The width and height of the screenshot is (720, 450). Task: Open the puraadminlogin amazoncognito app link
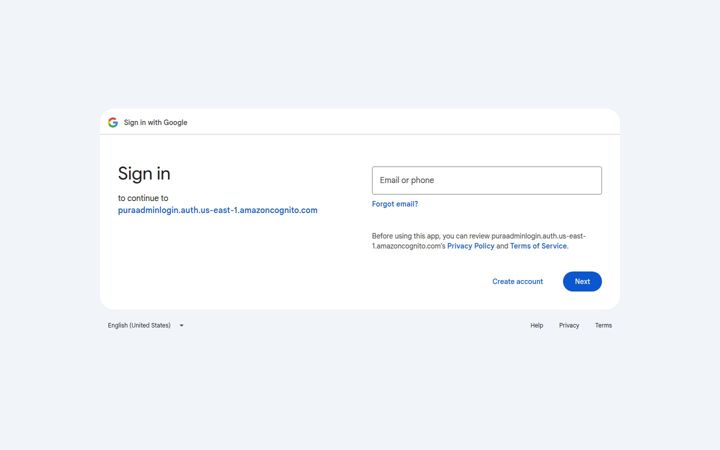point(218,210)
